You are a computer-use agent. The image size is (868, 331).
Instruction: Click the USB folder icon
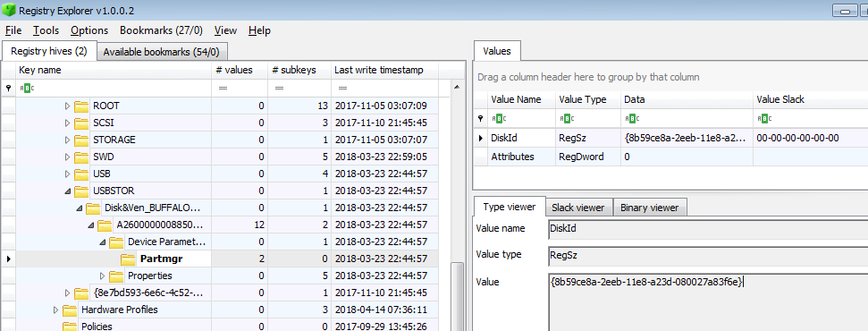[x=81, y=174]
